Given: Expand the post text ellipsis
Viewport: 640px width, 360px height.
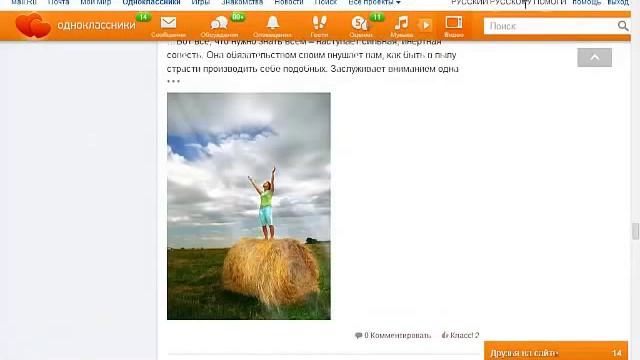Looking at the screenshot, I should tap(173, 81).
